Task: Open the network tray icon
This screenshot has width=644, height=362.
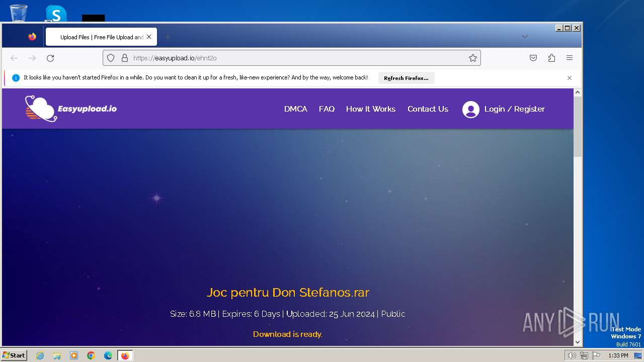Action: tap(584, 355)
